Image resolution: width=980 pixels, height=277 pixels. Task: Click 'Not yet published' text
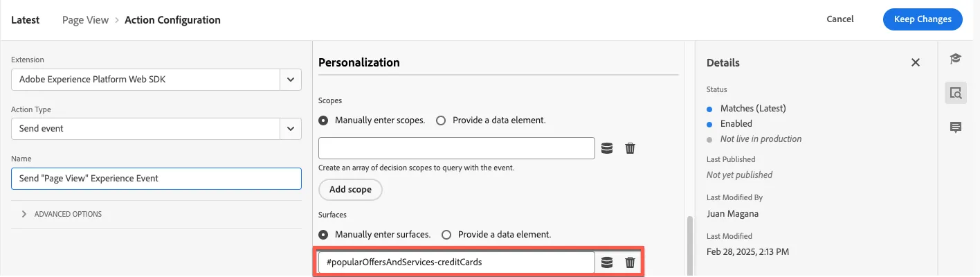739,175
